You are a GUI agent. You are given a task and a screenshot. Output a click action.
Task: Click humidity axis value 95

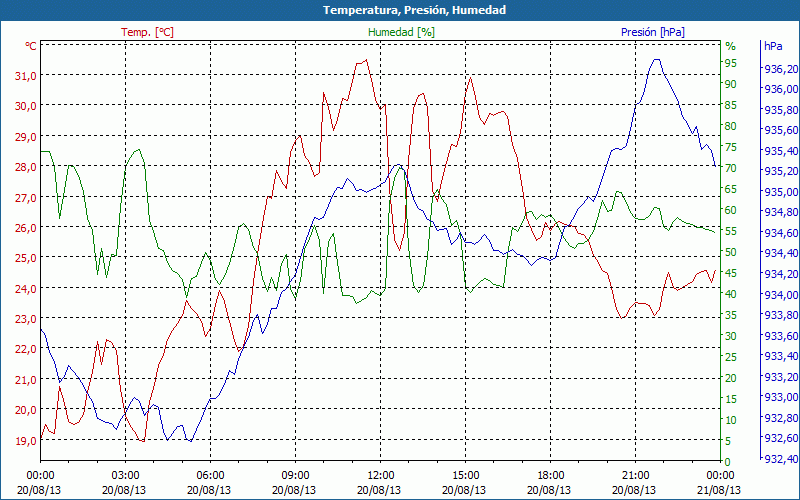(731, 63)
